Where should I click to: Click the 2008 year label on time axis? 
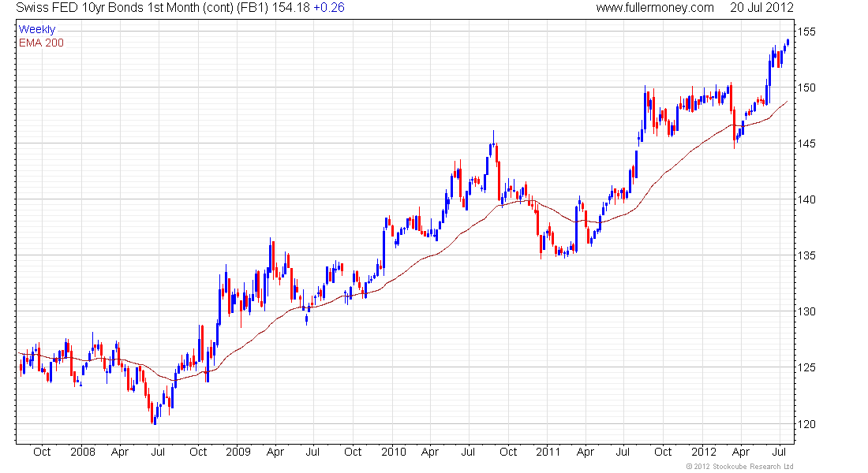[83, 452]
